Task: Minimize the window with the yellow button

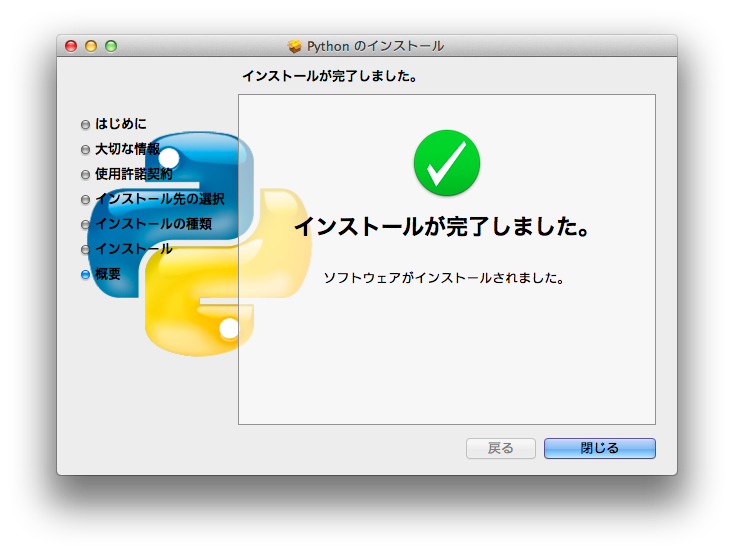Action: pyautogui.click(x=91, y=46)
